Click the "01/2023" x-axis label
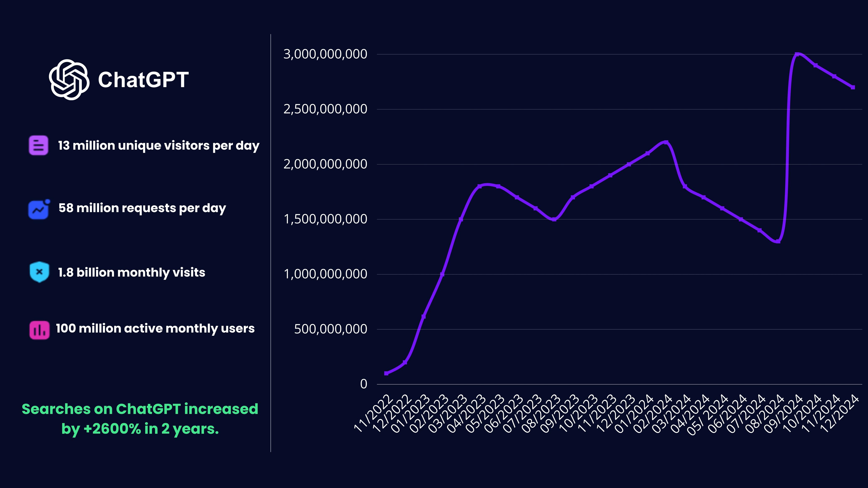Image resolution: width=868 pixels, height=488 pixels. 410,414
